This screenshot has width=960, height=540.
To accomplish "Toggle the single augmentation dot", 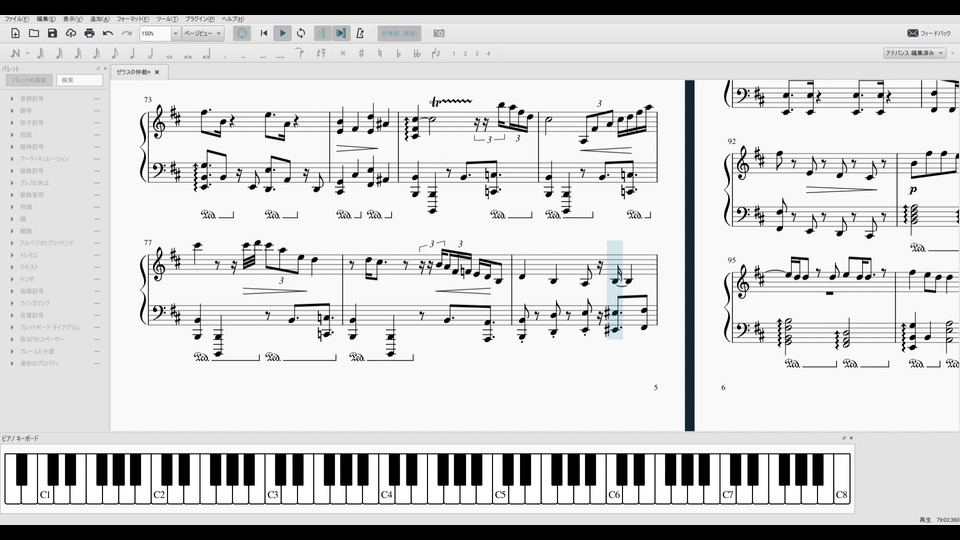I will [225, 55].
